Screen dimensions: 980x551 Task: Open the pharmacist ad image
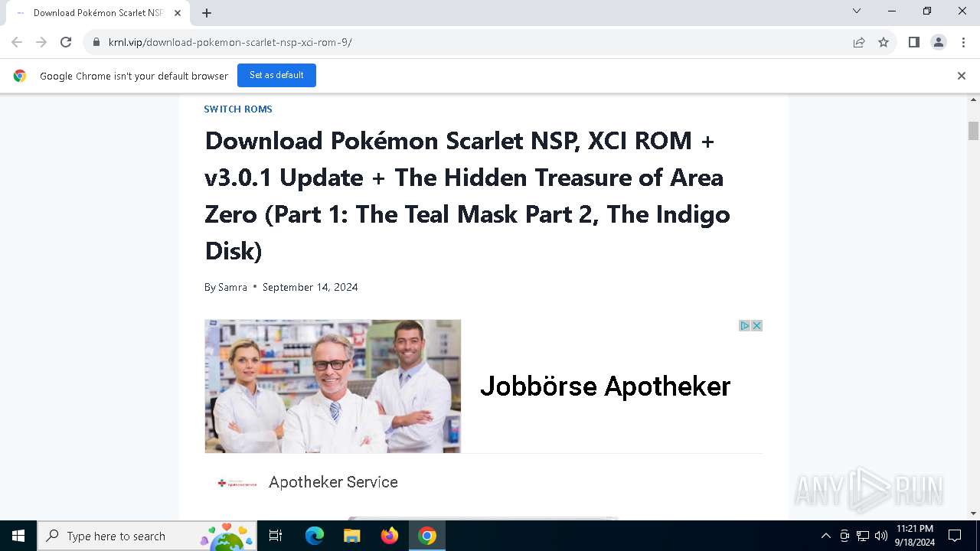pyautogui.click(x=333, y=386)
